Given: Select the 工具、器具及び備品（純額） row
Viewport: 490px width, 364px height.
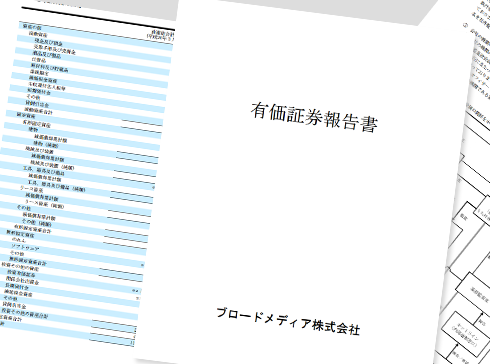Looking at the screenshot, I should 56,186.
